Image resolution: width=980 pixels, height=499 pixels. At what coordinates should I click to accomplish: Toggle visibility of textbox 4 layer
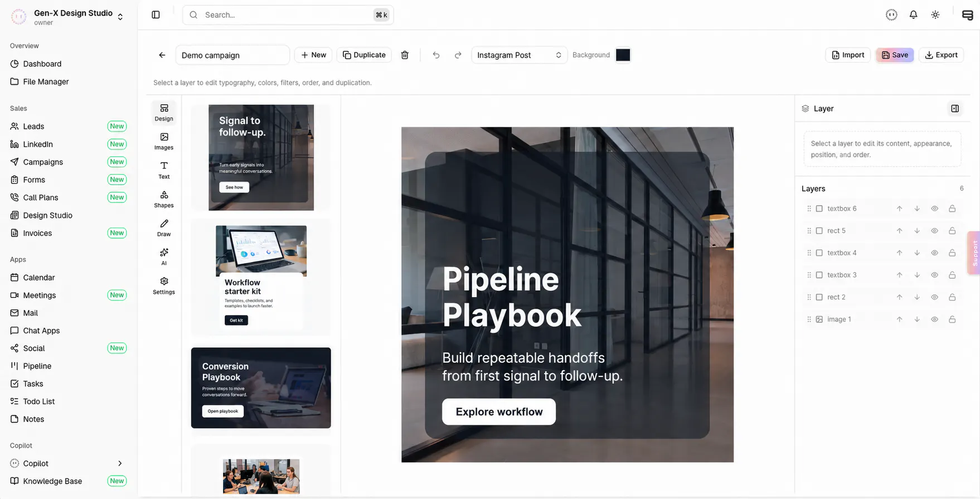(935, 253)
